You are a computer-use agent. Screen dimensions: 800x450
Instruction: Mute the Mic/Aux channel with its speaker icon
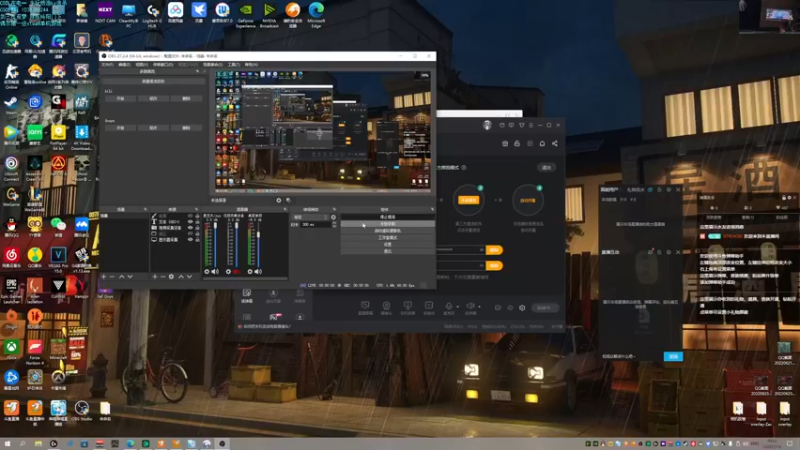pyautogui.click(x=215, y=272)
